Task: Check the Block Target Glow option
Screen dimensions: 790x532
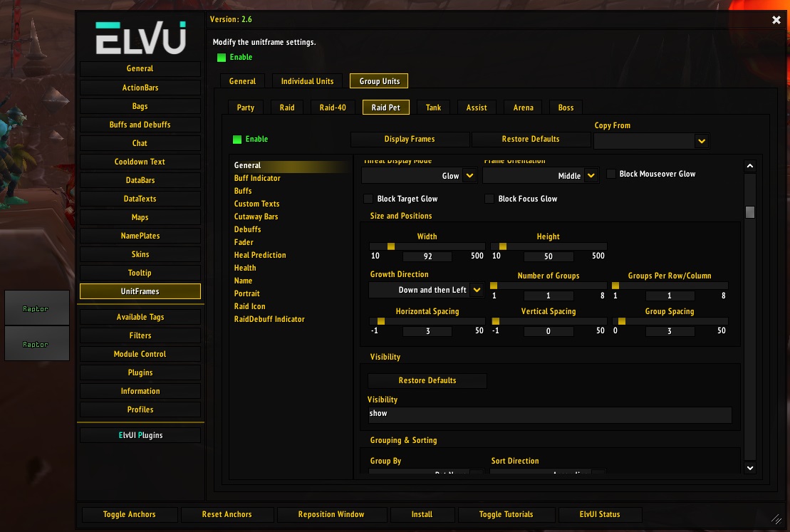Action: (x=368, y=198)
